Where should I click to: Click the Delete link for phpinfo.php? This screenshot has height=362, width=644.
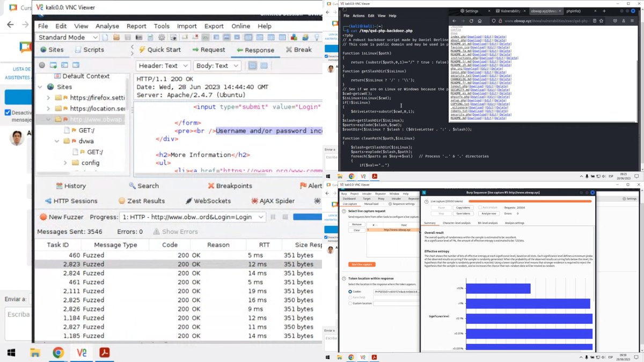coord(503,97)
